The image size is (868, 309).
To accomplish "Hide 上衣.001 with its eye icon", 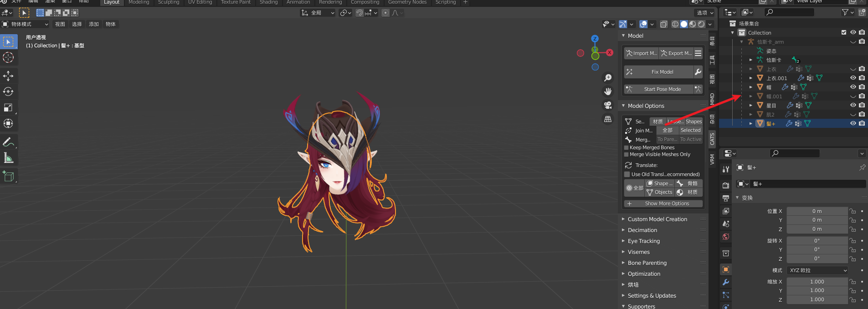I will coord(853,78).
